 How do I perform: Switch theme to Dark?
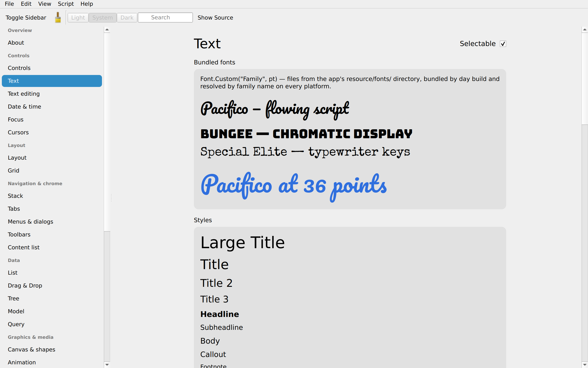tap(127, 17)
